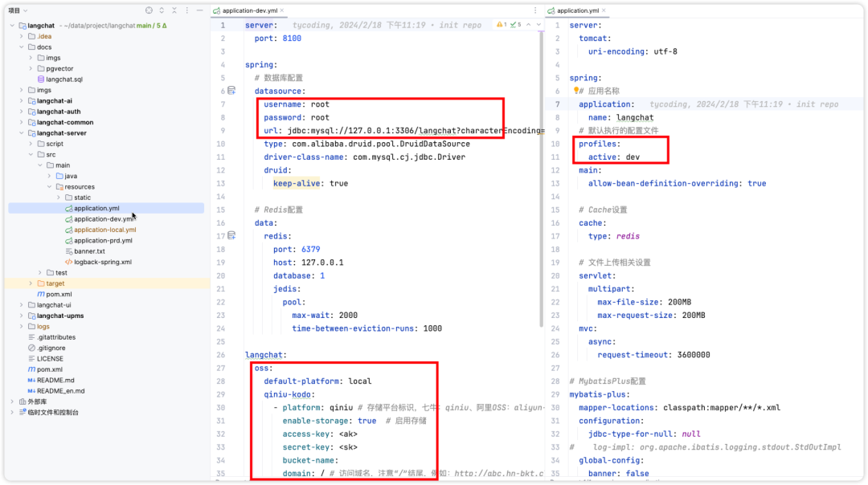Click the left editor vertical scrollbar
The width and height of the screenshot is (868, 485).
(541, 177)
